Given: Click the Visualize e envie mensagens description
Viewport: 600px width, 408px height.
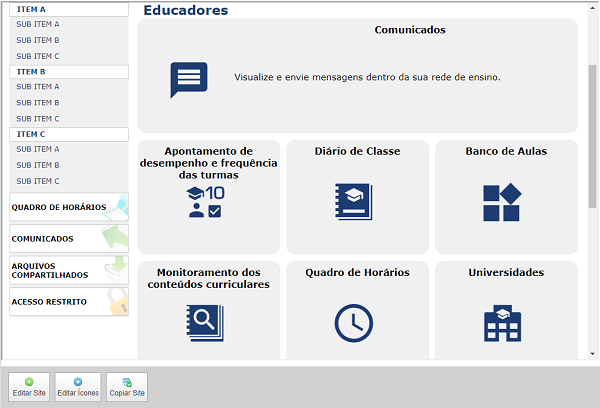Looking at the screenshot, I should pos(367,77).
